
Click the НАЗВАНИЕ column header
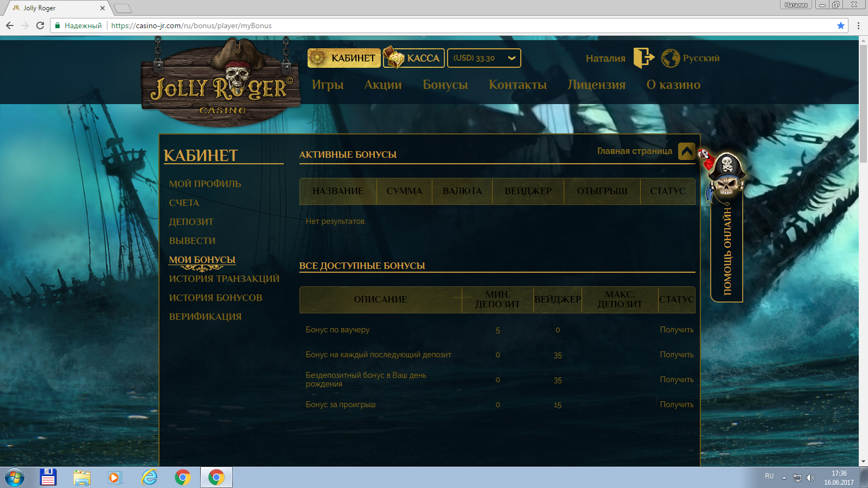[x=338, y=191]
